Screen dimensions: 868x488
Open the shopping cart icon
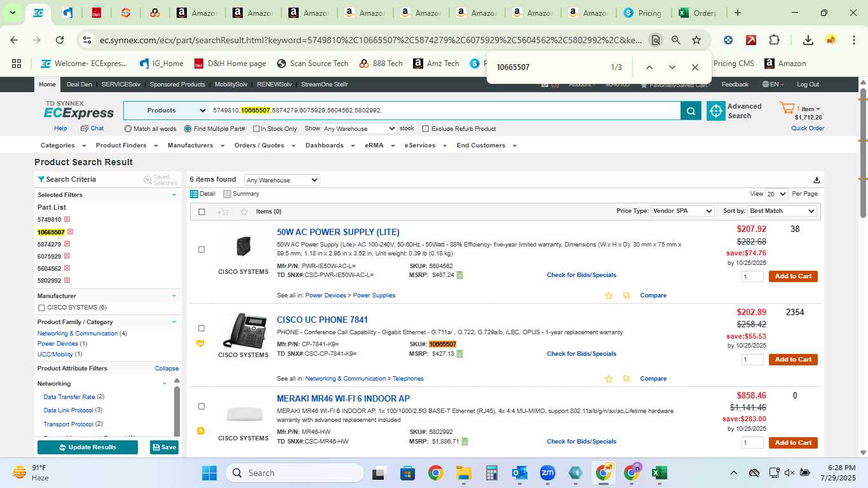coord(787,109)
